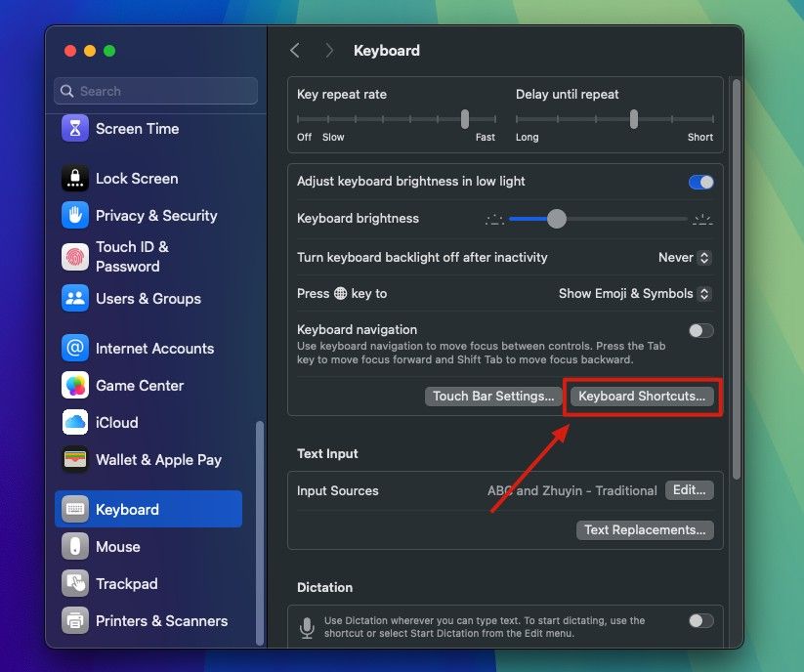This screenshot has height=672, width=804.
Task: Open Printers & Scanners icon
Action: tap(75, 621)
